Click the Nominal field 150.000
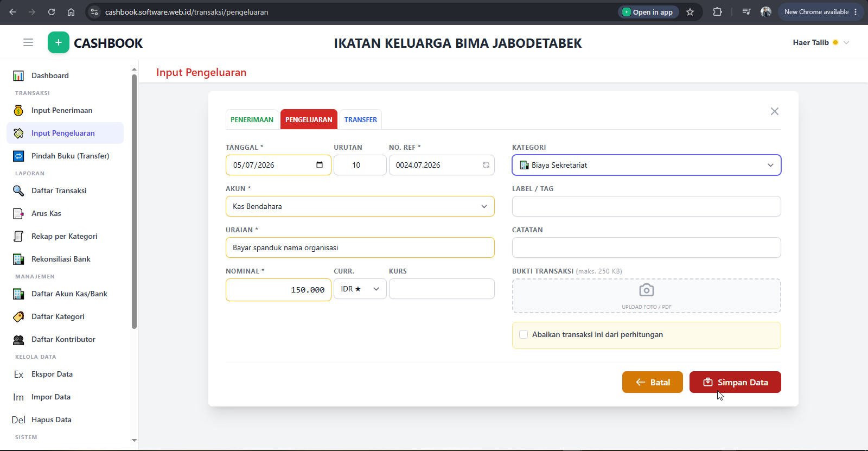Screen dimensions: 868x451 tap(278, 290)
